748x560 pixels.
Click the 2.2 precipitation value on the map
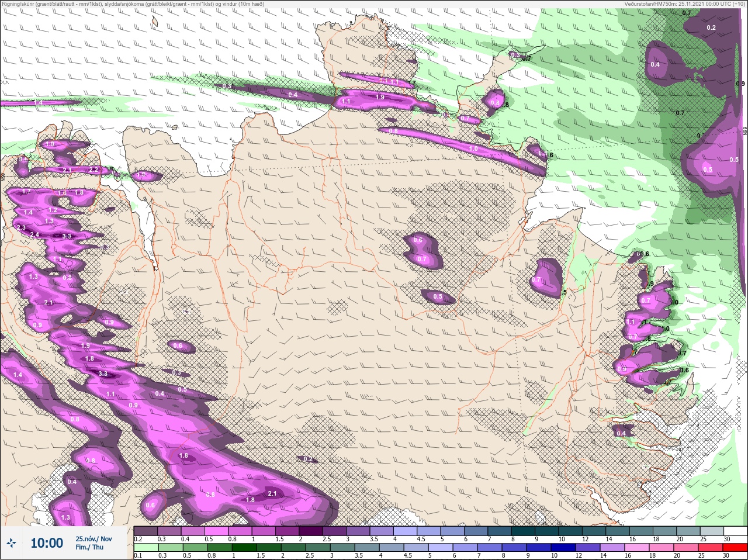[94, 170]
